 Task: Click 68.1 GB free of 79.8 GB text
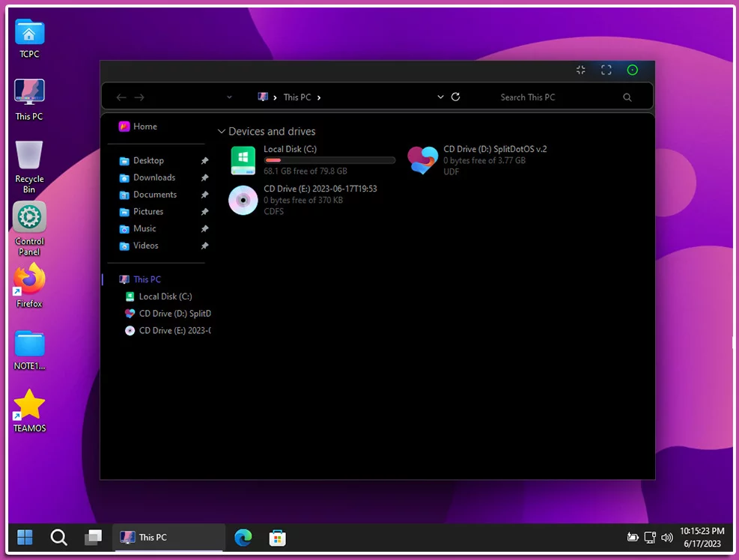pos(305,171)
